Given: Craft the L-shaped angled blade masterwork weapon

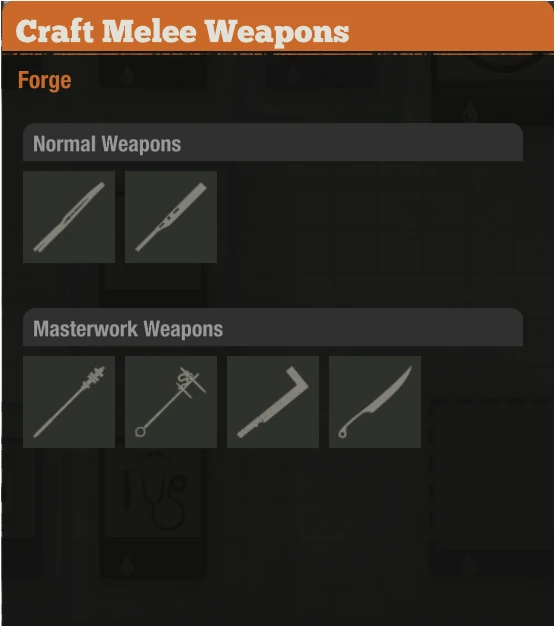Looking at the screenshot, I should point(273,402).
